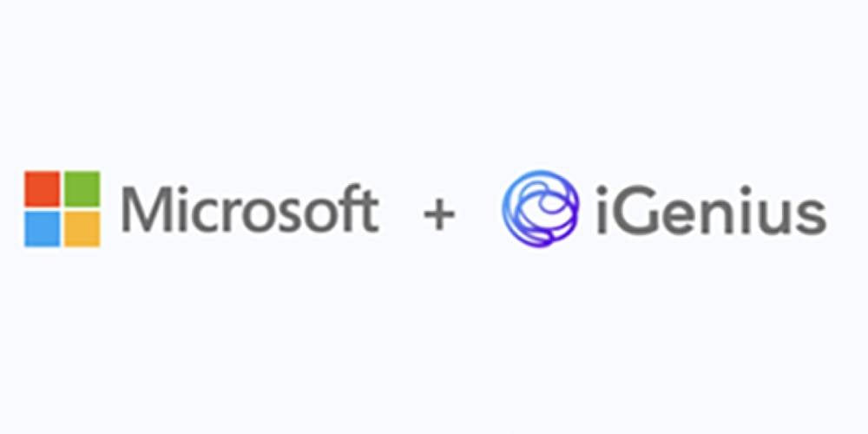Click the lowercase i starting iGenius
This screenshot has height=434, width=868.
click(x=602, y=209)
